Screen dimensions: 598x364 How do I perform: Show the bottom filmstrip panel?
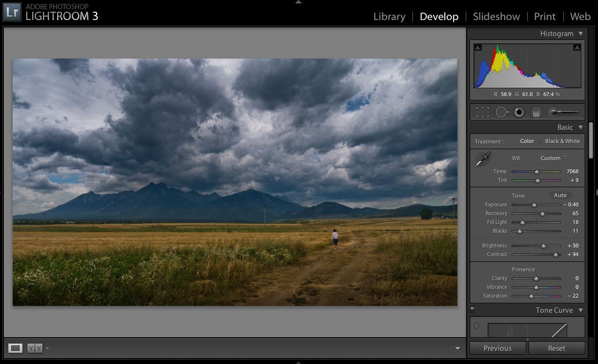(x=299, y=362)
